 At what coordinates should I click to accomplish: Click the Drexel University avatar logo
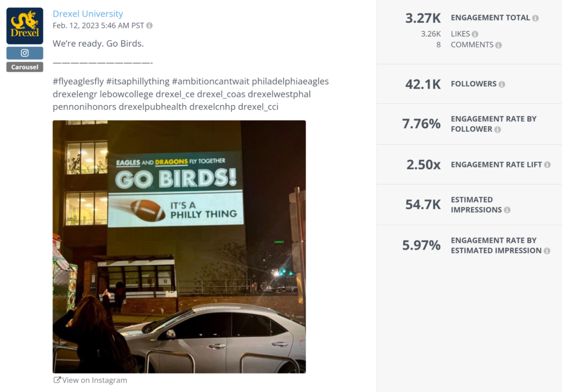point(24,24)
